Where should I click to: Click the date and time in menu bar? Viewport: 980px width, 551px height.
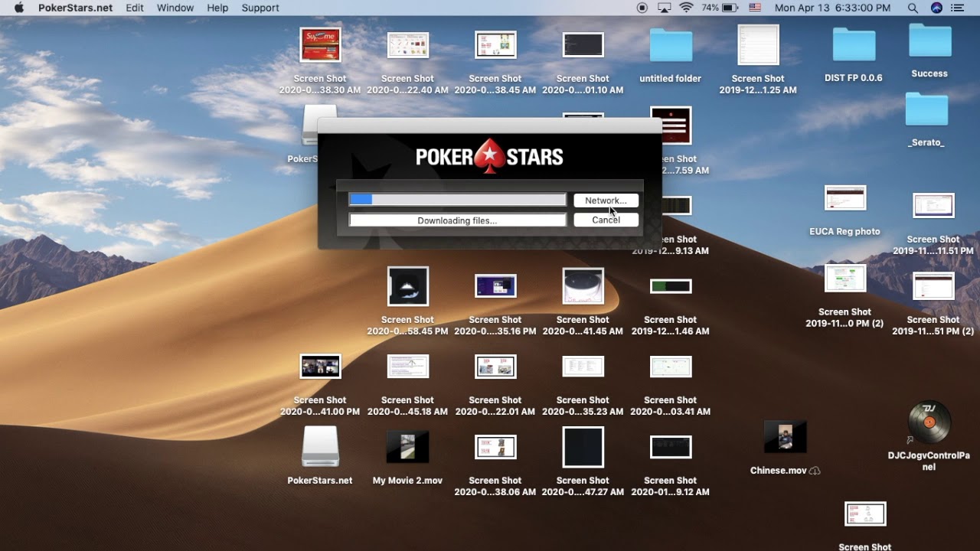[x=832, y=8]
